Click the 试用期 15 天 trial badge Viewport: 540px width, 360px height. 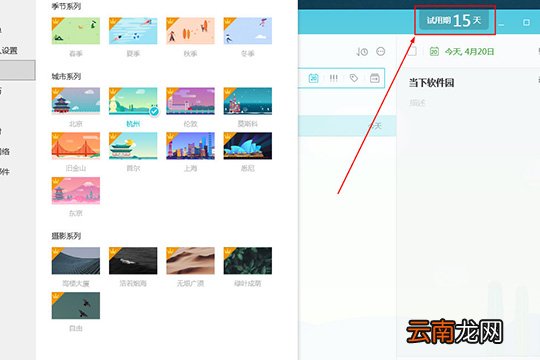[x=454, y=20]
